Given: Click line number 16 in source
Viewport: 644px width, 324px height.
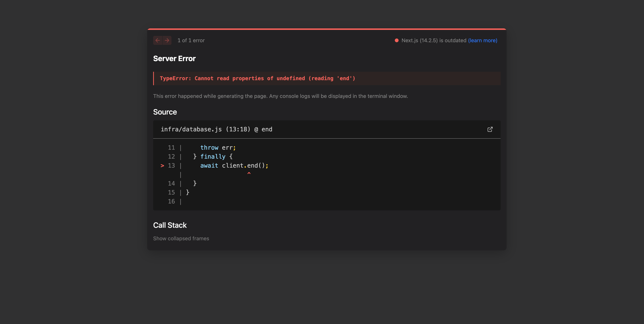Looking at the screenshot, I should click(171, 201).
